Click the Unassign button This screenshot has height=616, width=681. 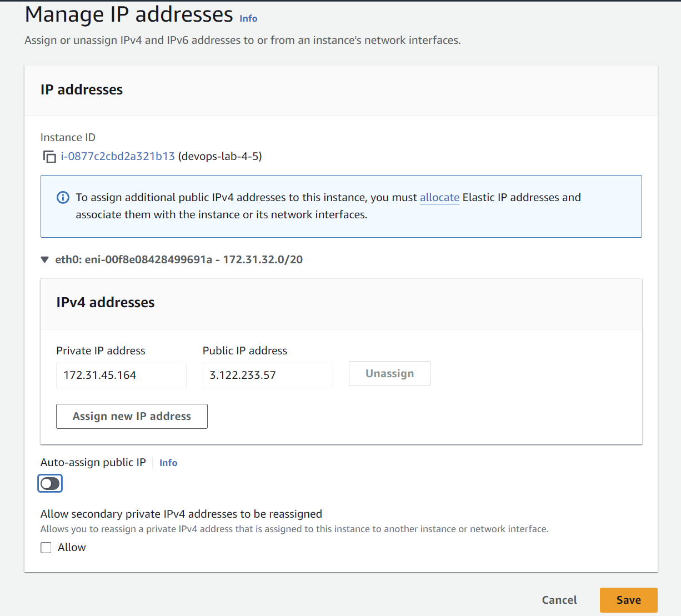(389, 374)
